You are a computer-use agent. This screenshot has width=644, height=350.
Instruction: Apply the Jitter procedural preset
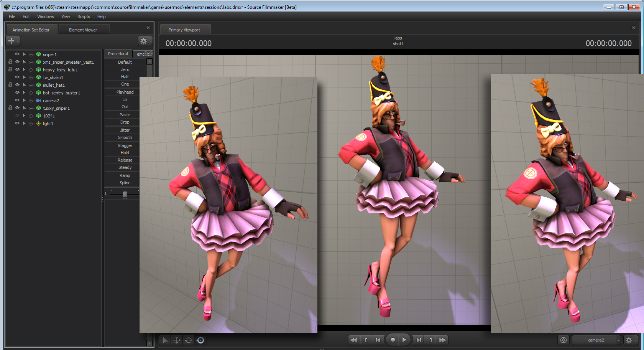[x=125, y=130]
